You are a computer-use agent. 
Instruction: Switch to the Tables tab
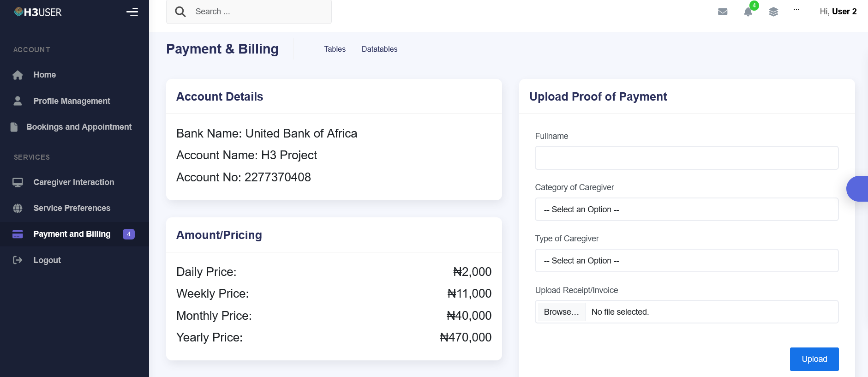pos(335,49)
